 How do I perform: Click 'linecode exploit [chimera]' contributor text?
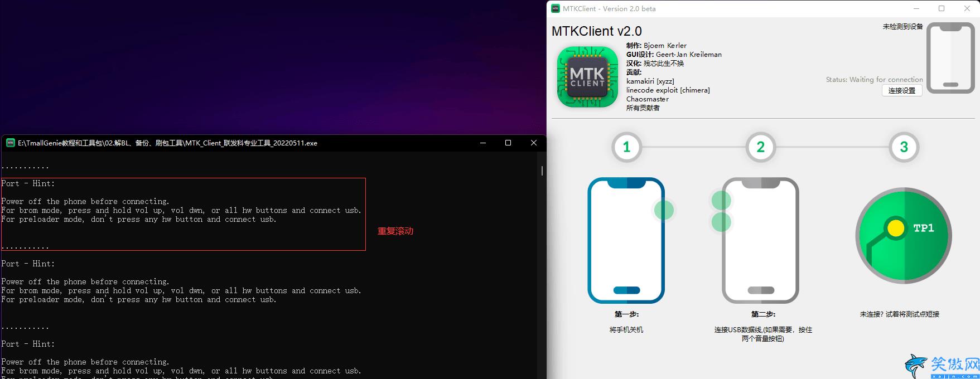(668, 90)
